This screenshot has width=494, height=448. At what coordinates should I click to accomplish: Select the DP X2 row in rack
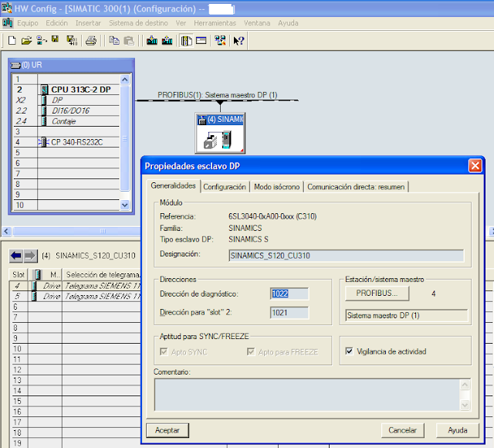[x=66, y=100]
